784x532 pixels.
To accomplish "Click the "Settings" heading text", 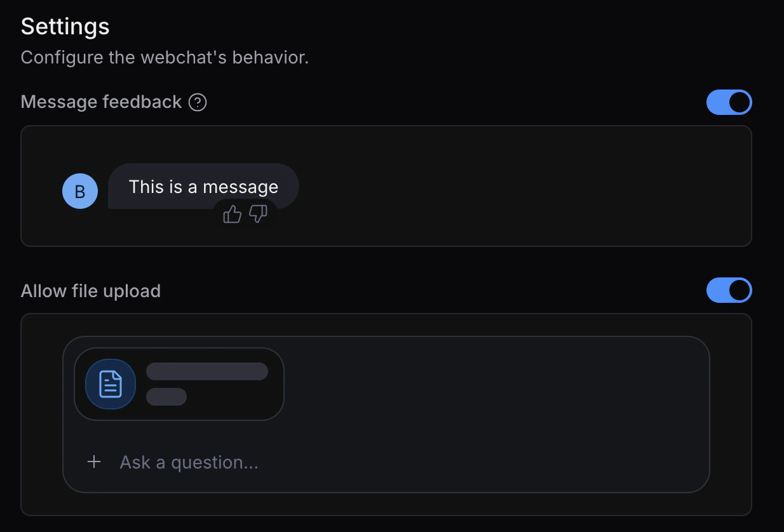I will coord(65,27).
